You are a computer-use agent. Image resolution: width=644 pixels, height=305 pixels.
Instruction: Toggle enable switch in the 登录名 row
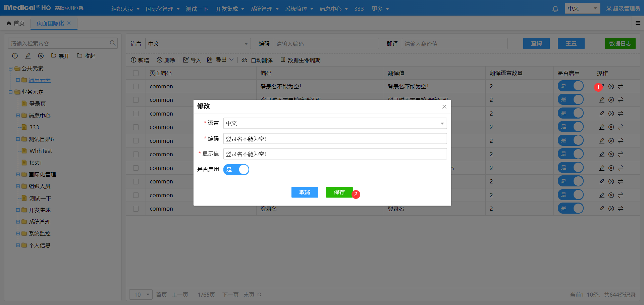point(571,208)
